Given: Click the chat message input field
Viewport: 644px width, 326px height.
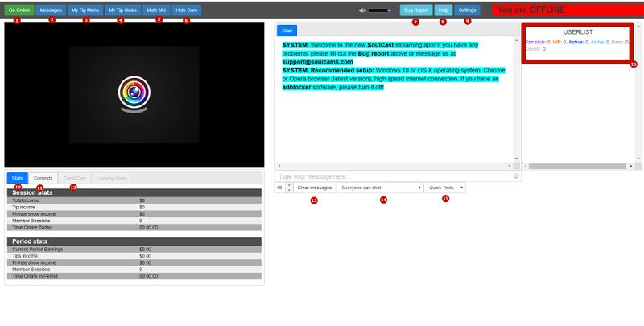Looking at the screenshot, I should (x=393, y=176).
